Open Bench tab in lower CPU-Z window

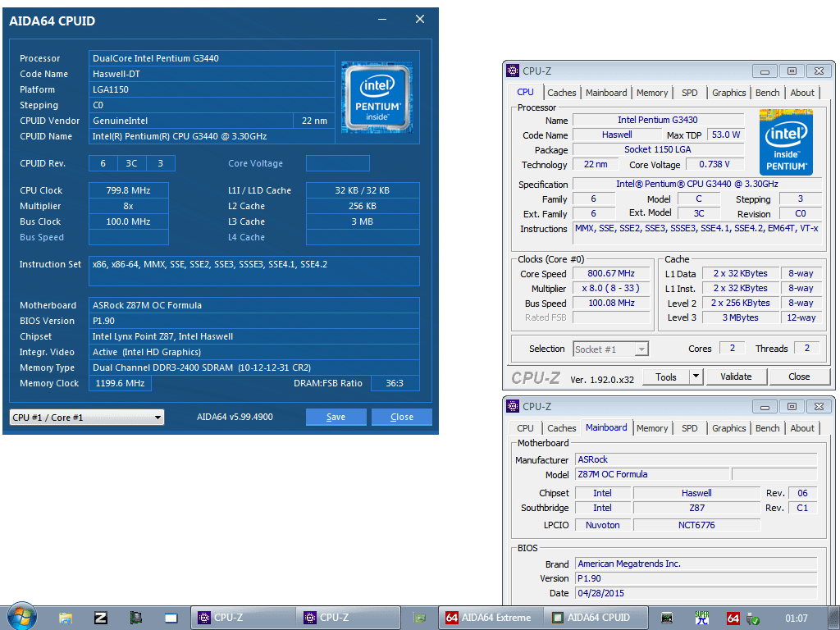coord(767,428)
